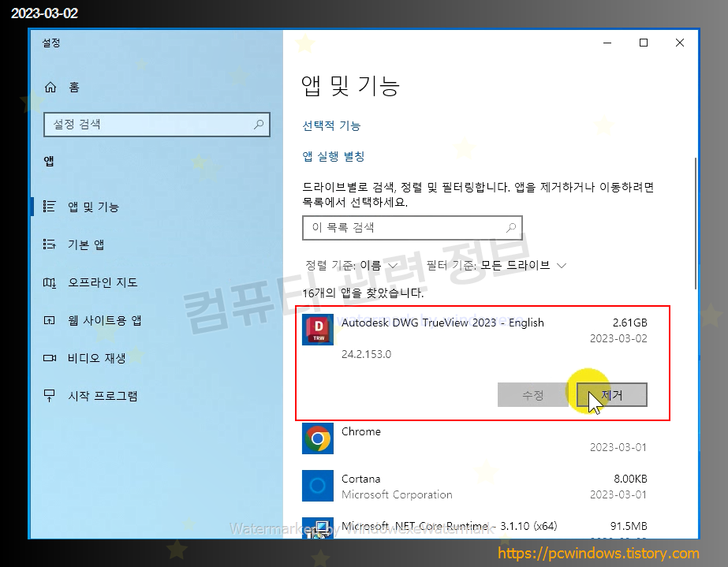Select Microsoft .NET Core Runtime 3.1.10 entry
728x567 pixels.
pyautogui.click(x=449, y=526)
